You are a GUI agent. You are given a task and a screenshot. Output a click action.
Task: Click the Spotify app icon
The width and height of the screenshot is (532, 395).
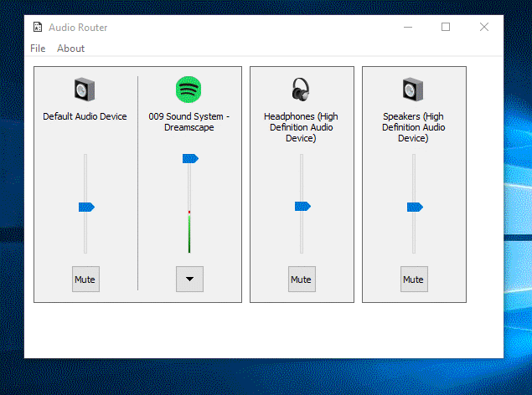[x=189, y=89]
